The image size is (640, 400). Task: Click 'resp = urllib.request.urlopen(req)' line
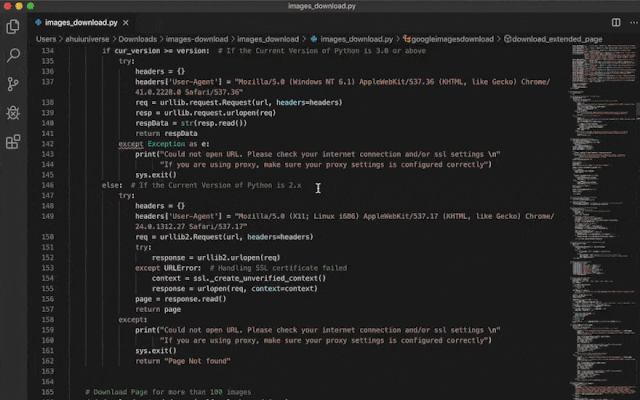pyautogui.click(x=206, y=113)
